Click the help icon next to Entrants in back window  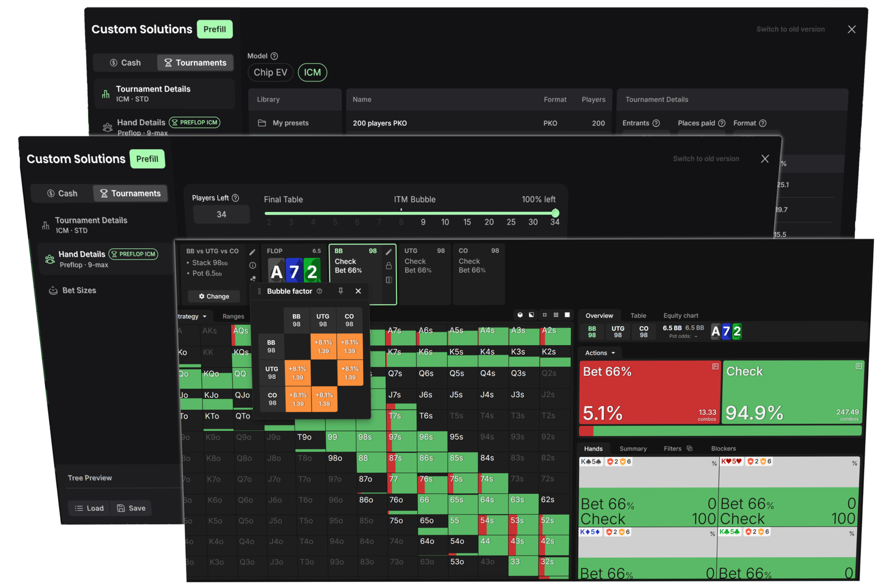pyautogui.click(x=656, y=123)
